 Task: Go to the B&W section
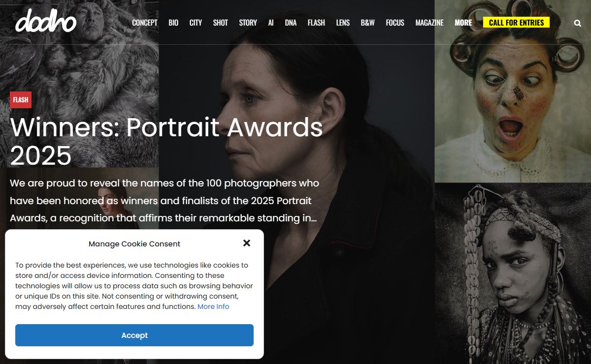(367, 23)
